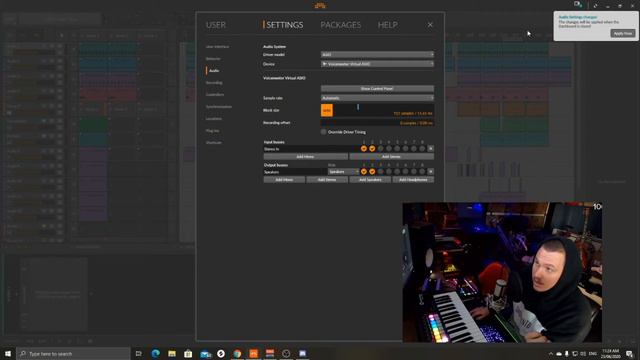Viewport: 640px width, 360px height.
Task: Click Add Mono under Input busses
Action: point(306,157)
